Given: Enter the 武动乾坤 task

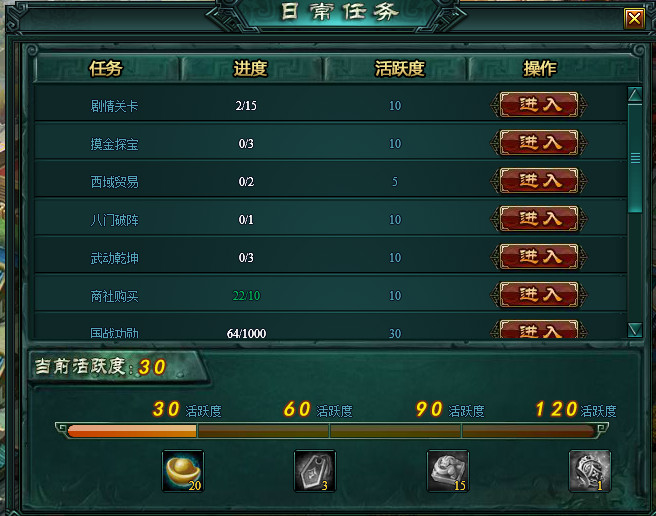Looking at the screenshot, I should click(x=539, y=257).
